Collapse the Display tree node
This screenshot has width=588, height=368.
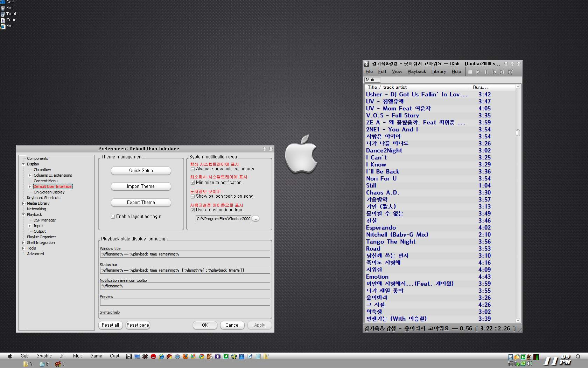tap(23, 164)
